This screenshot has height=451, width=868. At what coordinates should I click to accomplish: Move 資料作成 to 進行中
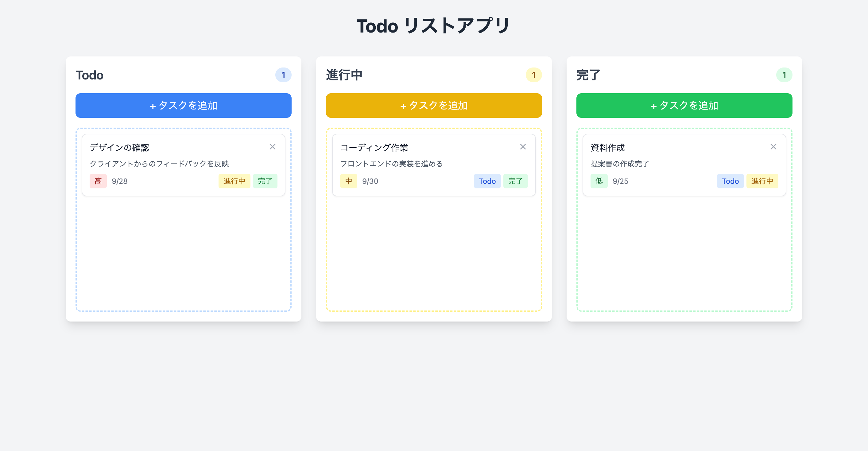[x=762, y=181]
